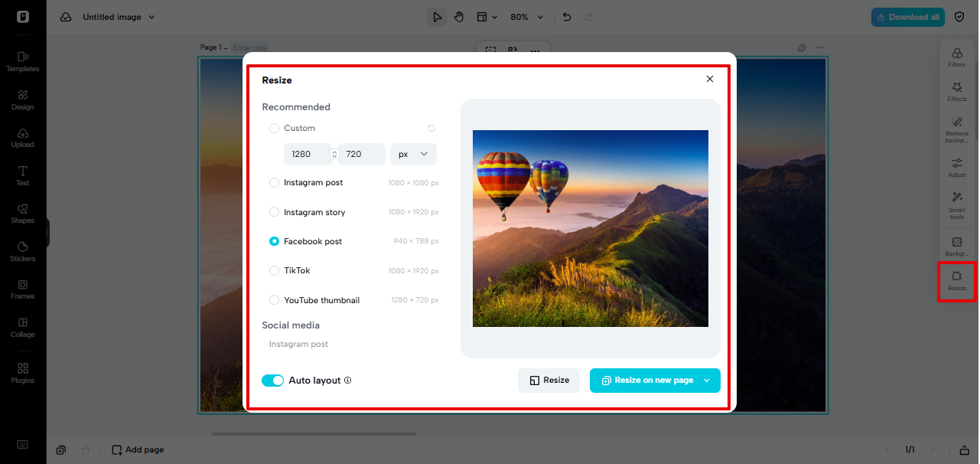Select the Hand pan tool
The image size is (980, 464).
[x=458, y=16]
